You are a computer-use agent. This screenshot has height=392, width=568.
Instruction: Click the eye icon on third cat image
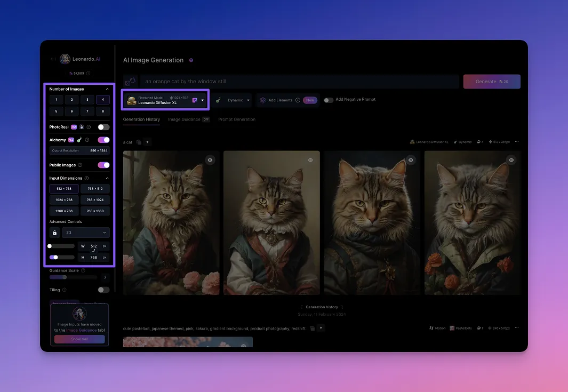click(411, 160)
